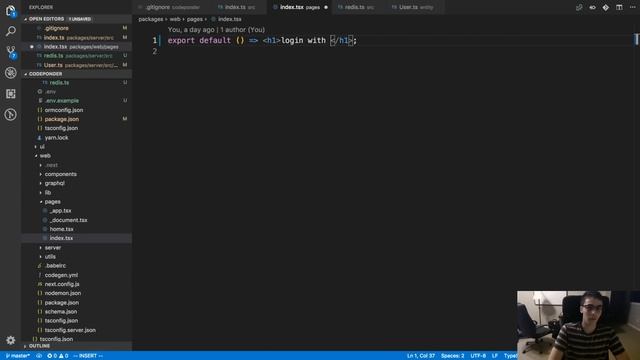The height and width of the screenshot is (360, 640).
Task: Select index.tsx in pages folder tree
Action: click(x=77, y=238)
